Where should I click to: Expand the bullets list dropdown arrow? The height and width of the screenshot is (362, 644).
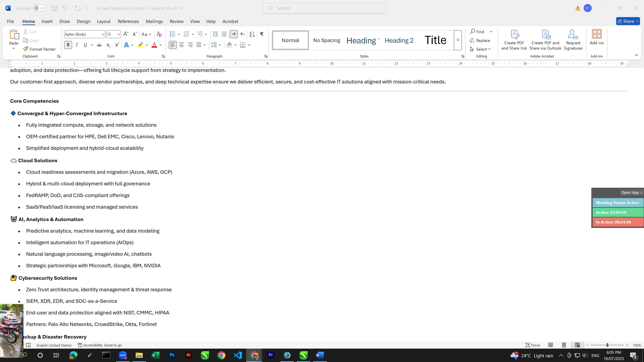pyautogui.click(x=179, y=34)
